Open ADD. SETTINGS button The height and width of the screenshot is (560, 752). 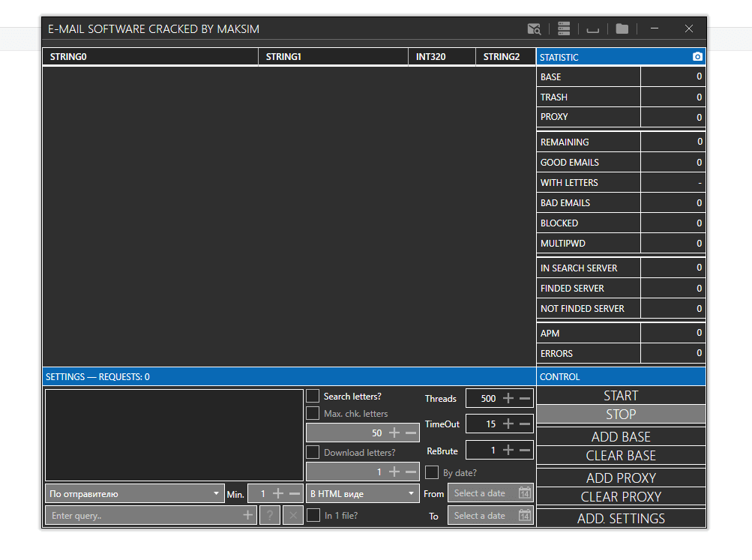click(621, 519)
